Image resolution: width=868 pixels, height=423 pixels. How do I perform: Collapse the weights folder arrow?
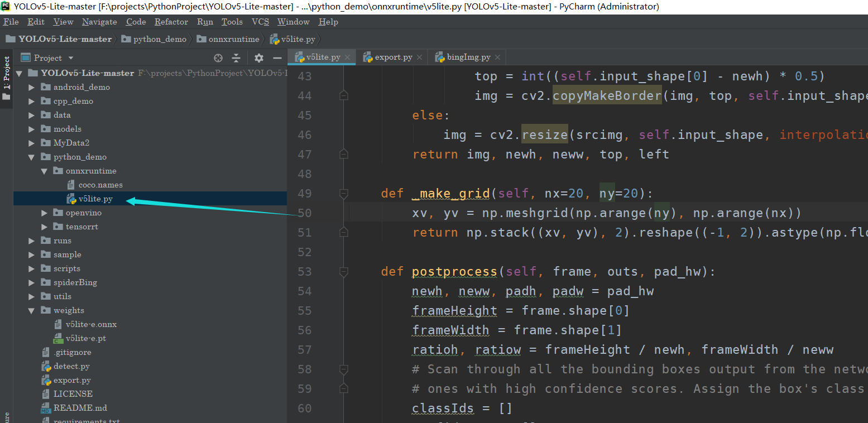coord(32,310)
